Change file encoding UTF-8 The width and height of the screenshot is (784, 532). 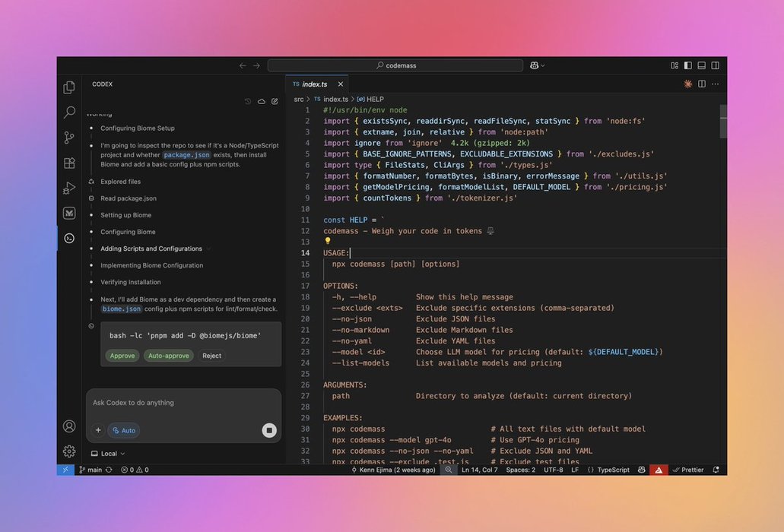pyautogui.click(x=553, y=470)
